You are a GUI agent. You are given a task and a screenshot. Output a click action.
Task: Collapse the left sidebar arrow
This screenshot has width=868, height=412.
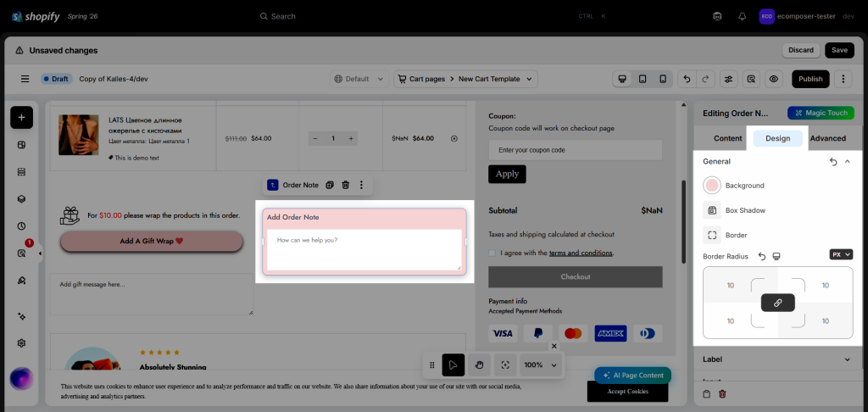(40, 253)
